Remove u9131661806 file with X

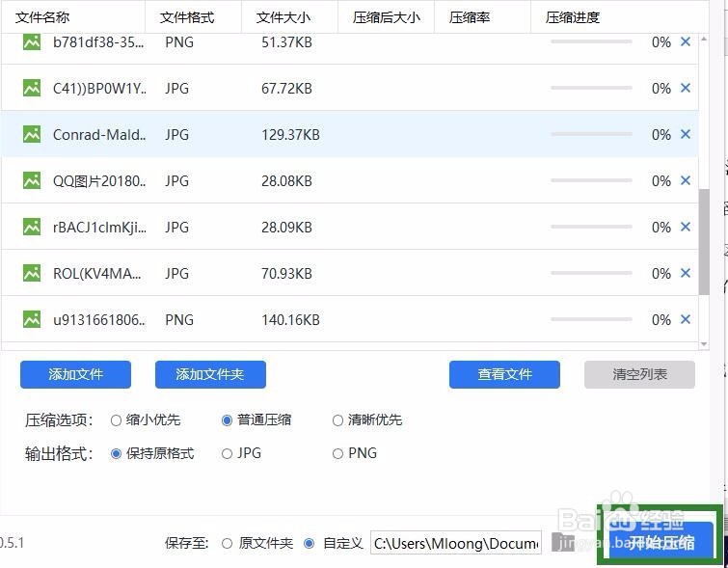[x=686, y=319]
